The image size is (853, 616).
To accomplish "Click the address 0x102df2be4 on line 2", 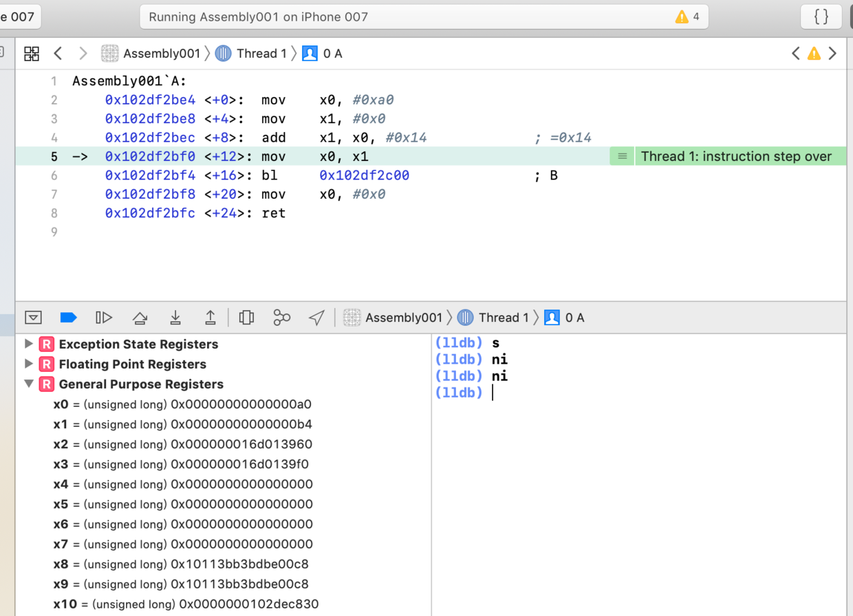I will tap(150, 100).
